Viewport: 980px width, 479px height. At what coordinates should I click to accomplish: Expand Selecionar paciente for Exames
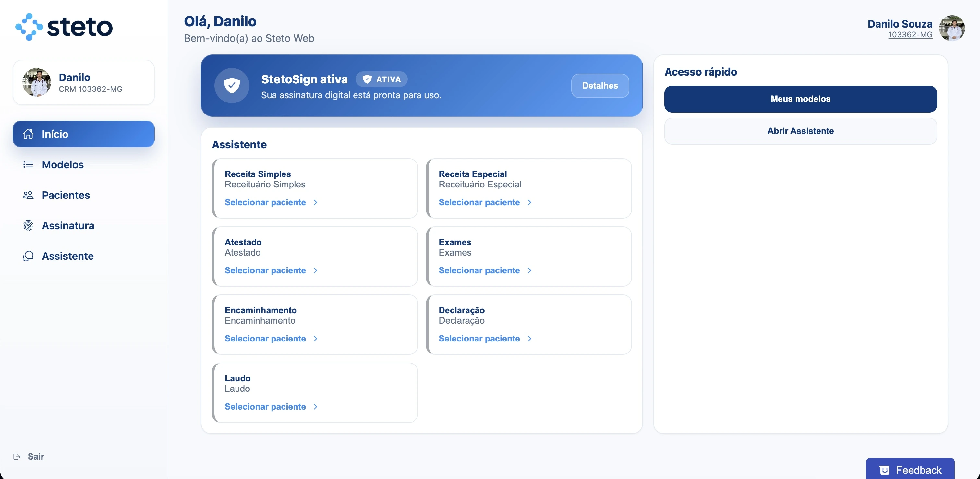point(485,270)
